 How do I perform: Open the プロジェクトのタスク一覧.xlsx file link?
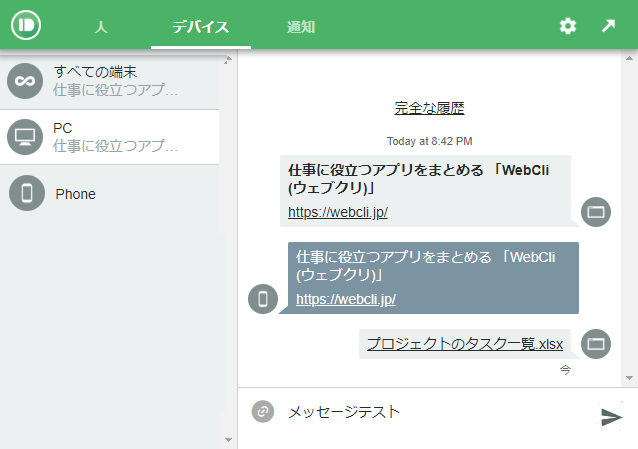click(465, 344)
